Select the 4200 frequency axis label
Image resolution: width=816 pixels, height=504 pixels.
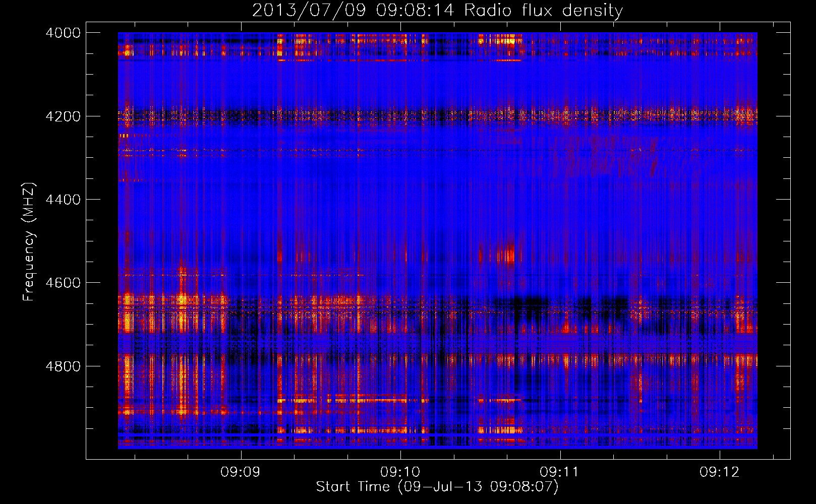[63, 116]
